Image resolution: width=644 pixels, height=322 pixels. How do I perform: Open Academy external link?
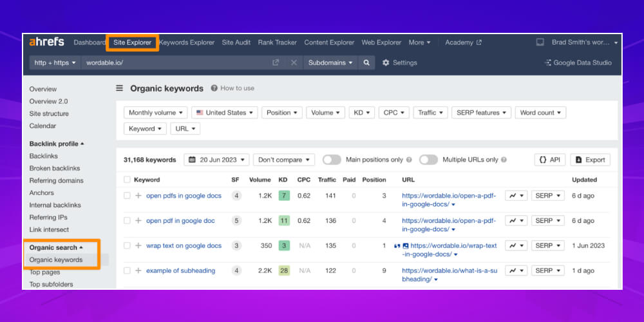coord(463,43)
